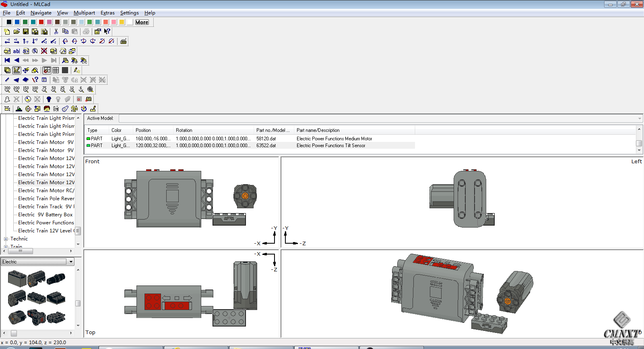Image resolution: width=644 pixels, height=349 pixels.
Task: Sort by the Position column header
Action: (x=153, y=130)
